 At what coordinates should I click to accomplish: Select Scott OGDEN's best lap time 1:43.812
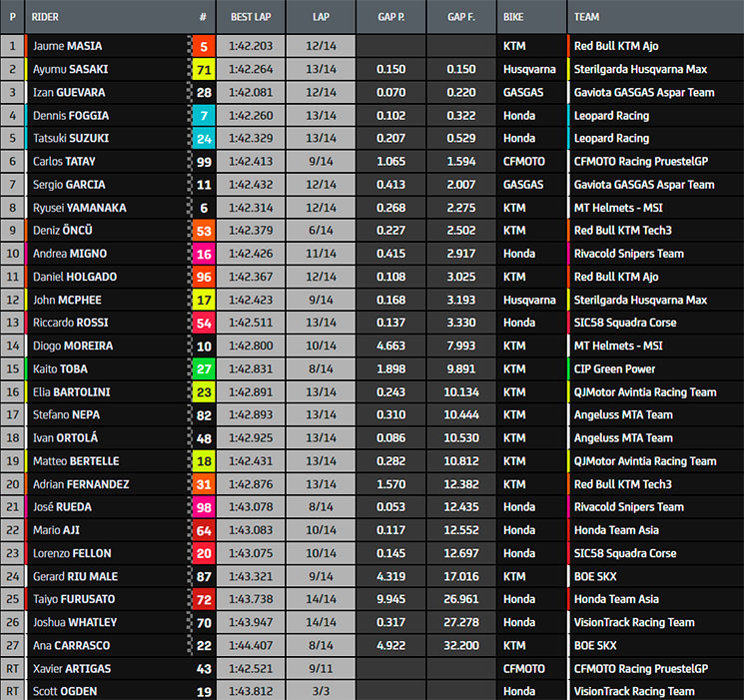[251, 691]
